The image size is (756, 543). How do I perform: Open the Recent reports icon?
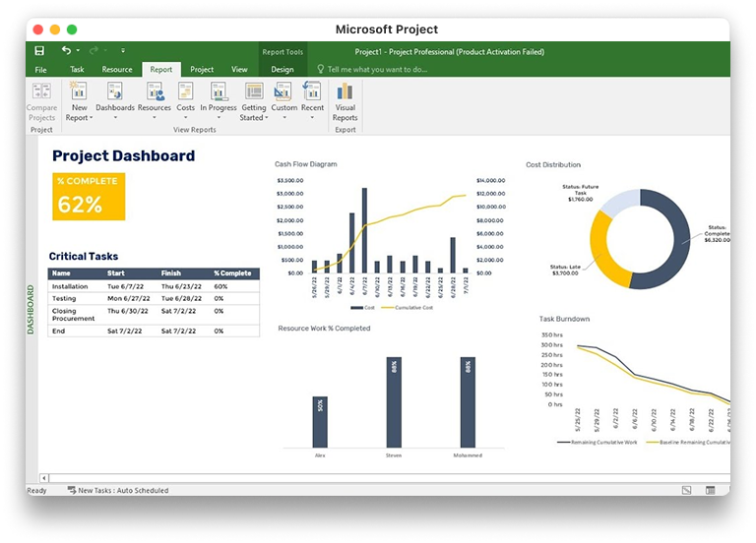tap(312, 91)
